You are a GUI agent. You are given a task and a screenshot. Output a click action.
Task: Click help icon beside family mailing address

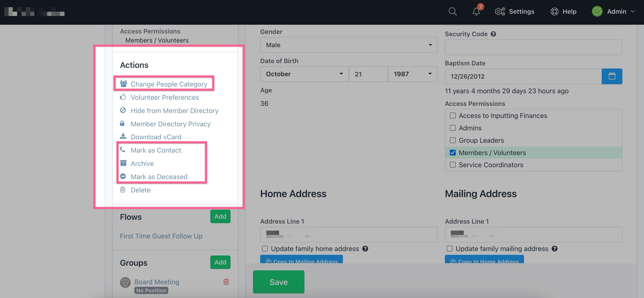554,249
